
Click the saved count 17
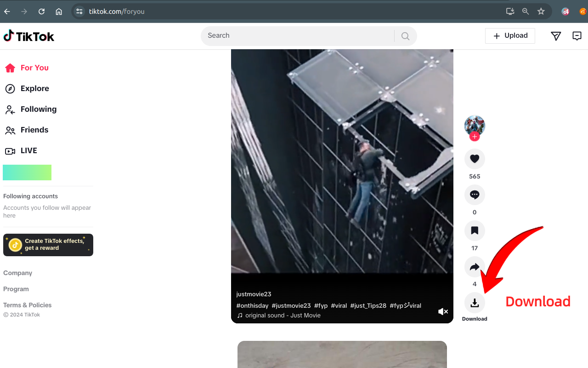[475, 248]
